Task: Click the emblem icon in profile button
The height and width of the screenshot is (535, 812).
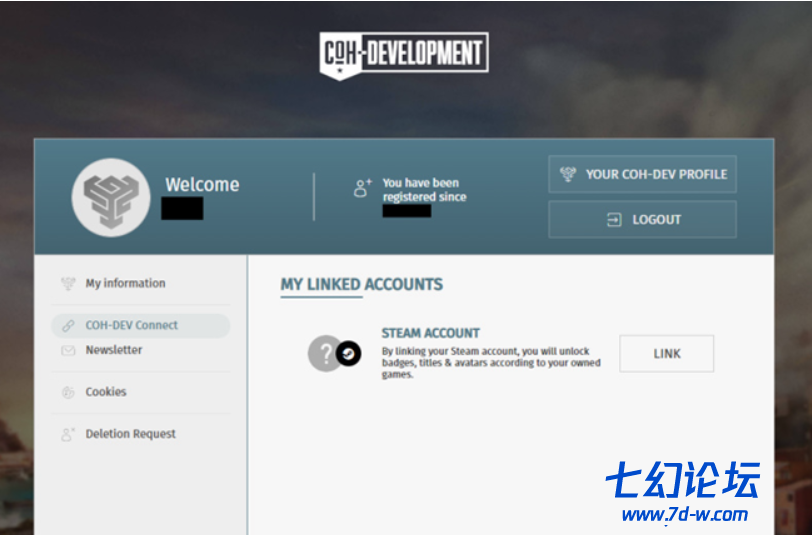Action: coord(568,174)
